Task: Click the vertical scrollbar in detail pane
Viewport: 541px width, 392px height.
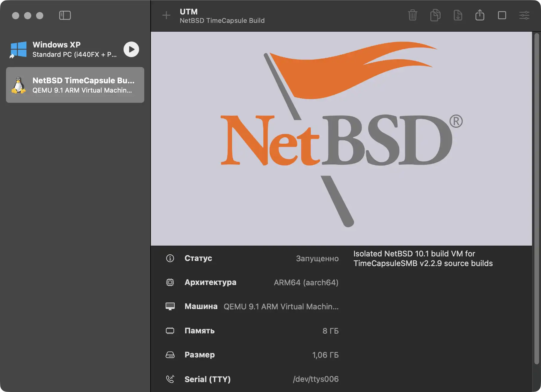Action: tap(537, 198)
